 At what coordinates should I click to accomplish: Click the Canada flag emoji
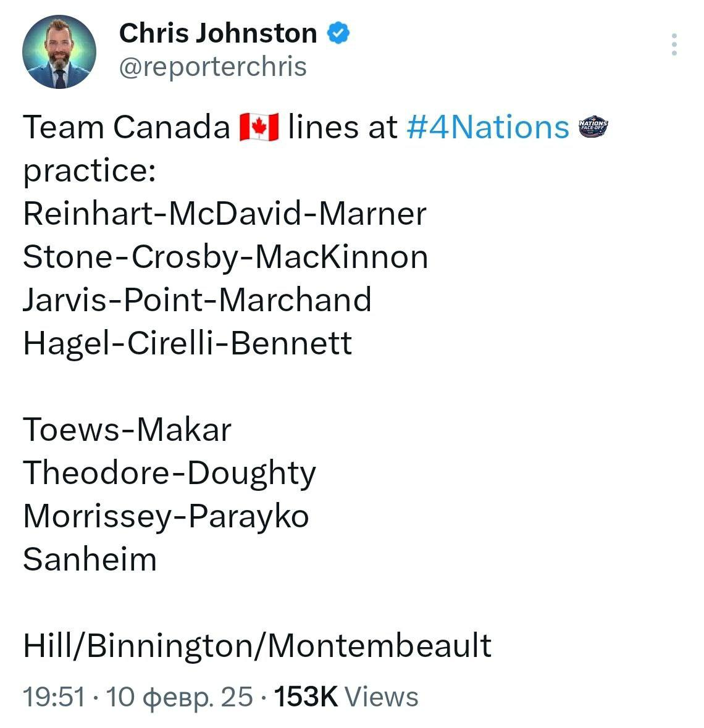259,128
